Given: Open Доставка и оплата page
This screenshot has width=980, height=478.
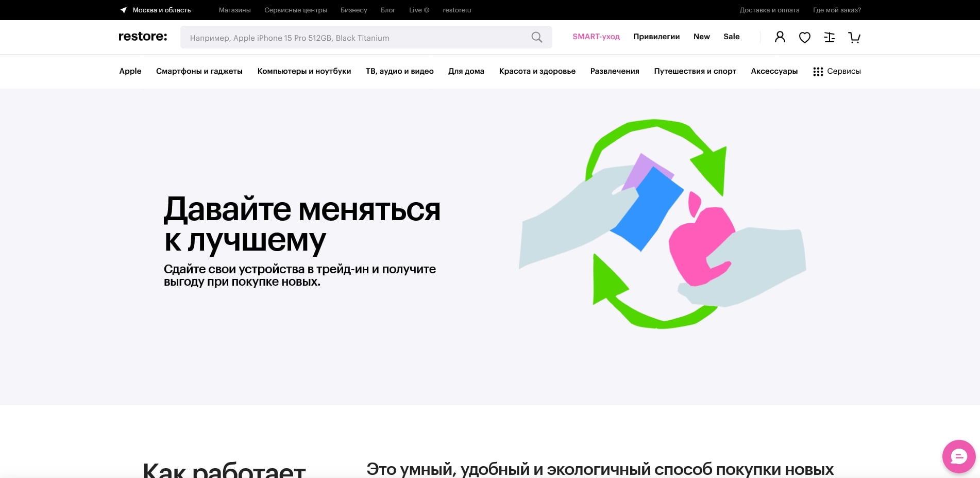Looking at the screenshot, I should click(x=769, y=10).
